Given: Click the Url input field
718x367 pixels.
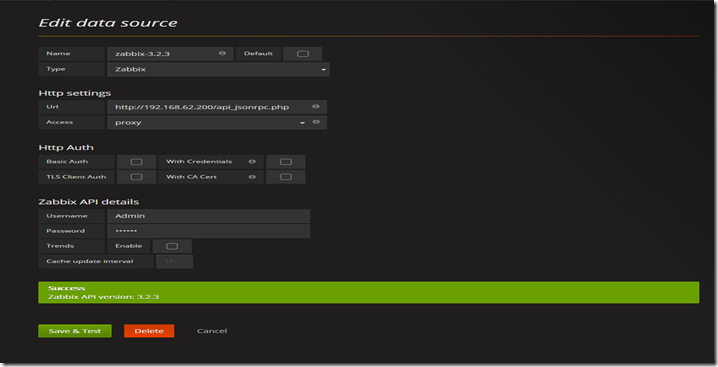Looking at the screenshot, I should click(217, 107).
